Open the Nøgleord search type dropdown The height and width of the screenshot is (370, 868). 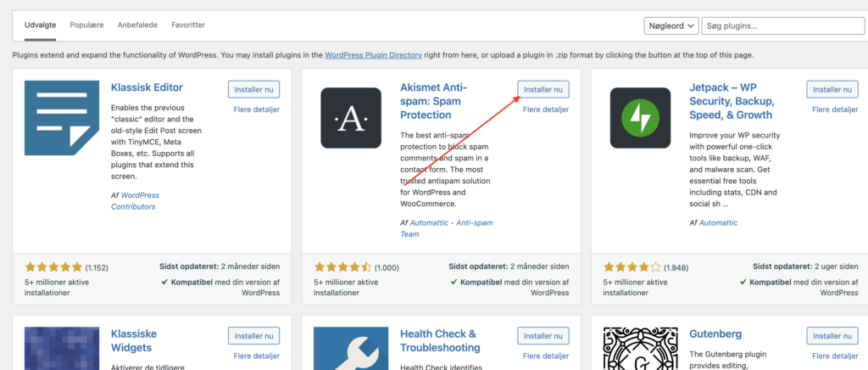671,26
